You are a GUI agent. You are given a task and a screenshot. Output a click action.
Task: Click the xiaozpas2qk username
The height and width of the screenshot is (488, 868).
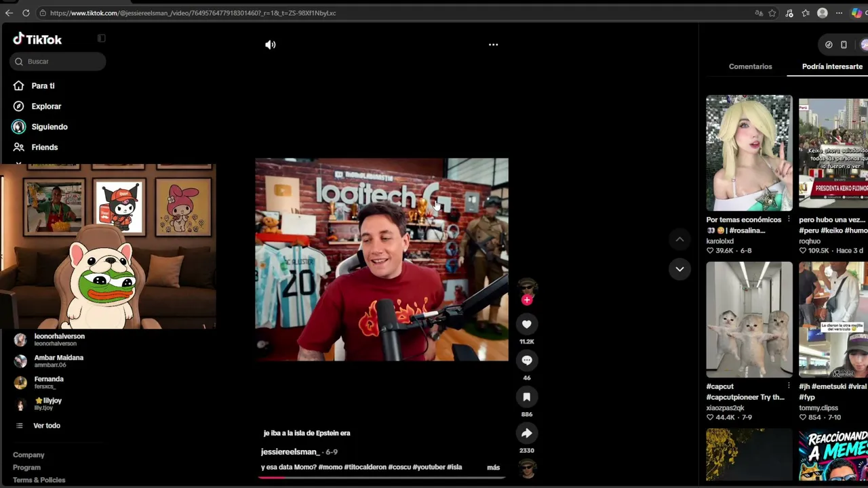coord(726,408)
